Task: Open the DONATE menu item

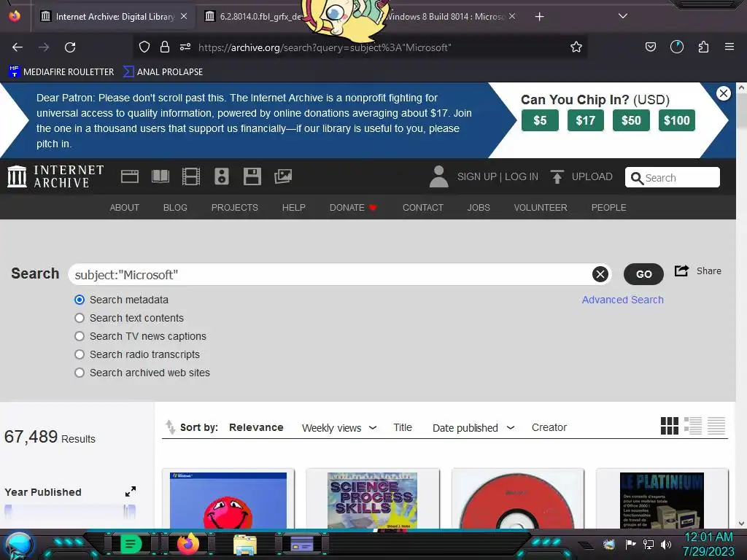Action: [x=353, y=208]
